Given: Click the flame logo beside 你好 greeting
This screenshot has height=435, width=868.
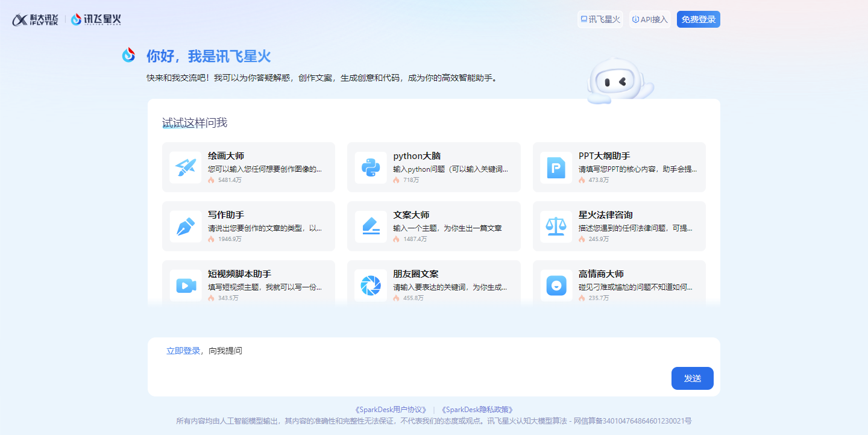Looking at the screenshot, I should pyautogui.click(x=128, y=55).
